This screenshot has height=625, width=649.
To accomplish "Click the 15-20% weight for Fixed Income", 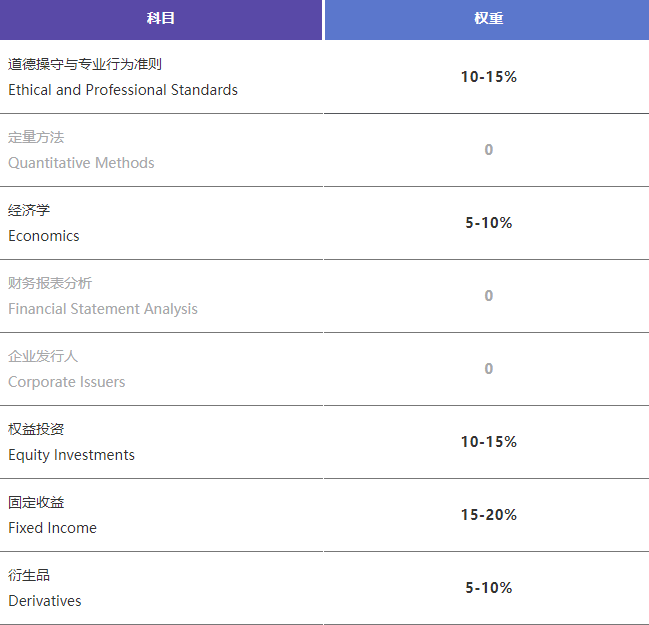I will pos(488,515).
